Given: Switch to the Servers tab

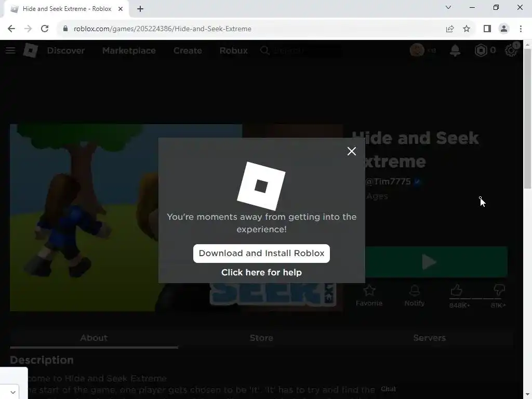Looking at the screenshot, I should tap(429, 338).
